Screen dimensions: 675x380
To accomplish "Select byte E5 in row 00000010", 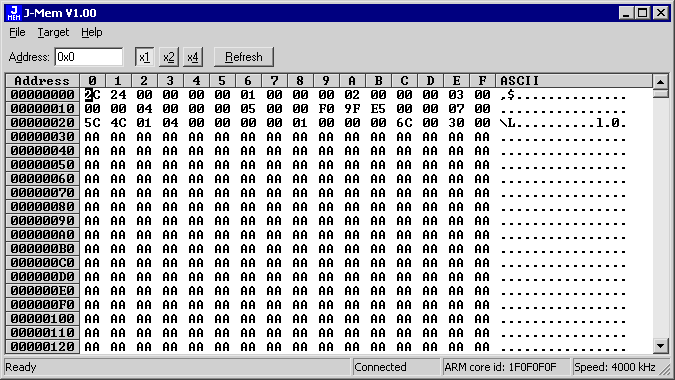I will pyautogui.click(x=378, y=108).
